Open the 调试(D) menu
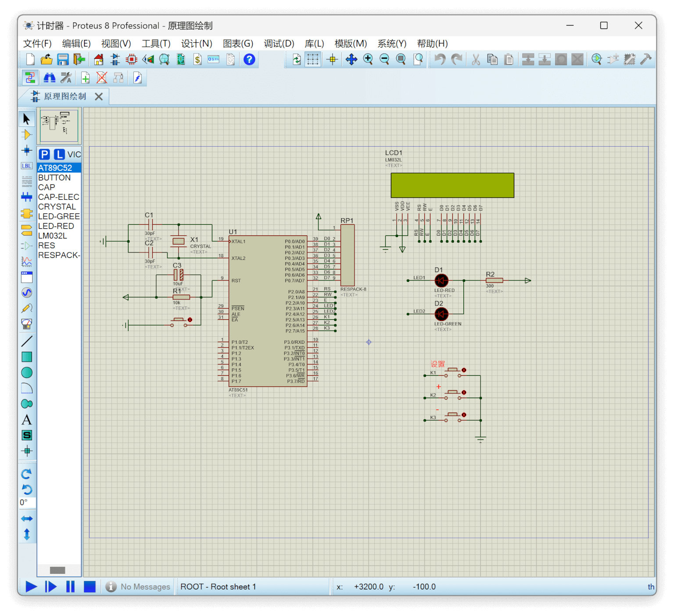This screenshot has width=674, height=616. click(279, 43)
